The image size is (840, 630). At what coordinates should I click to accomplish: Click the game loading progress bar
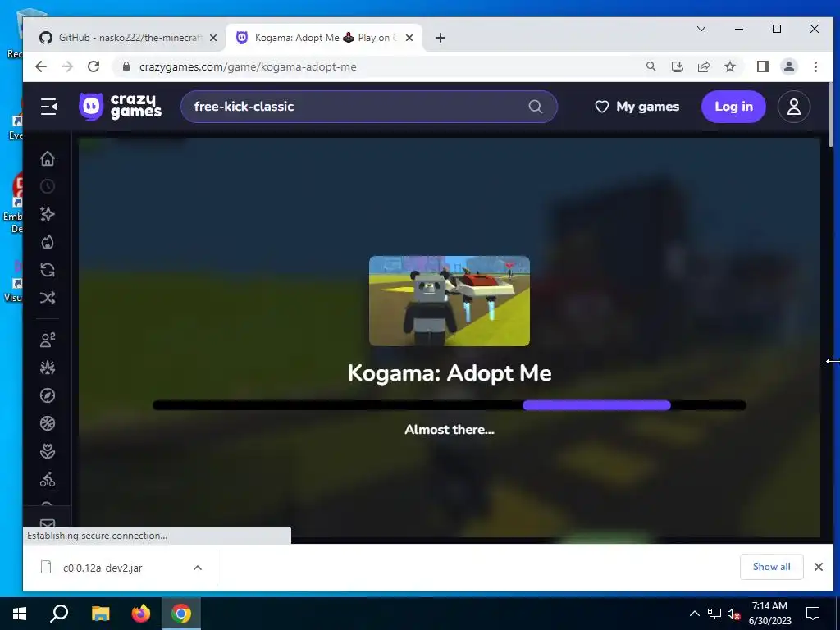(x=450, y=405)
